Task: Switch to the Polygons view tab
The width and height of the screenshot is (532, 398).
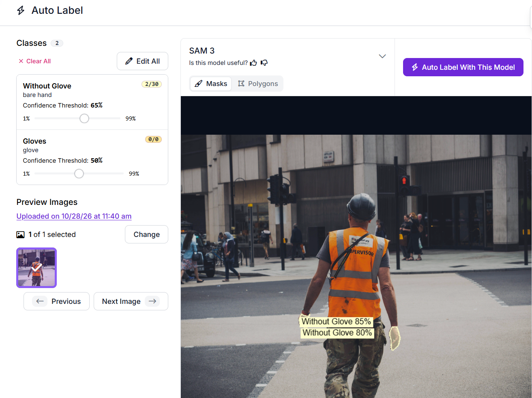Action: [x=258, y=84]
